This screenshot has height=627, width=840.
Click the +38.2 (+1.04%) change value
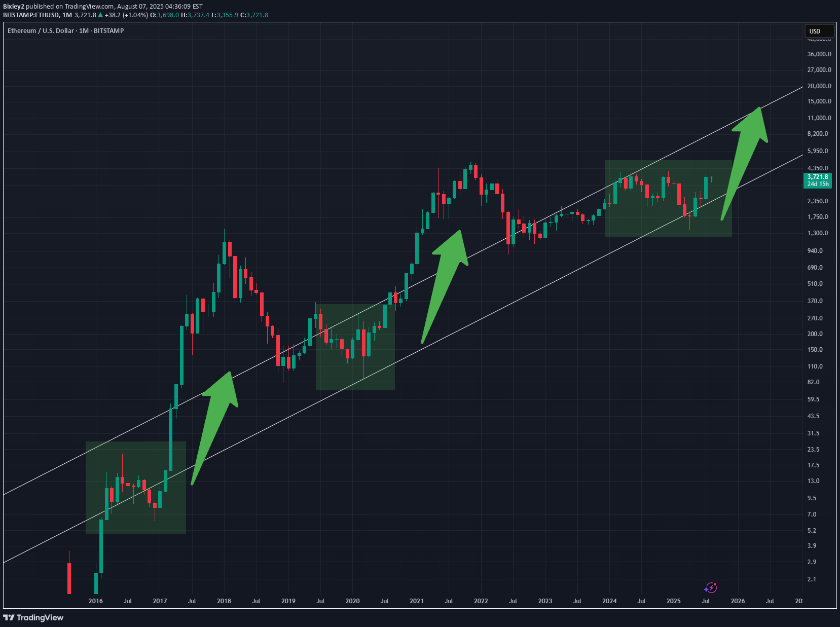click(x=126, y=15)
